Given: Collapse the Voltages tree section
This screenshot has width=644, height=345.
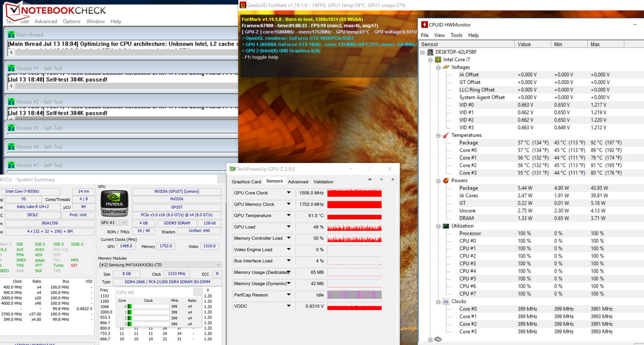Looking at the screenshot, I should [x=438, y=67].
